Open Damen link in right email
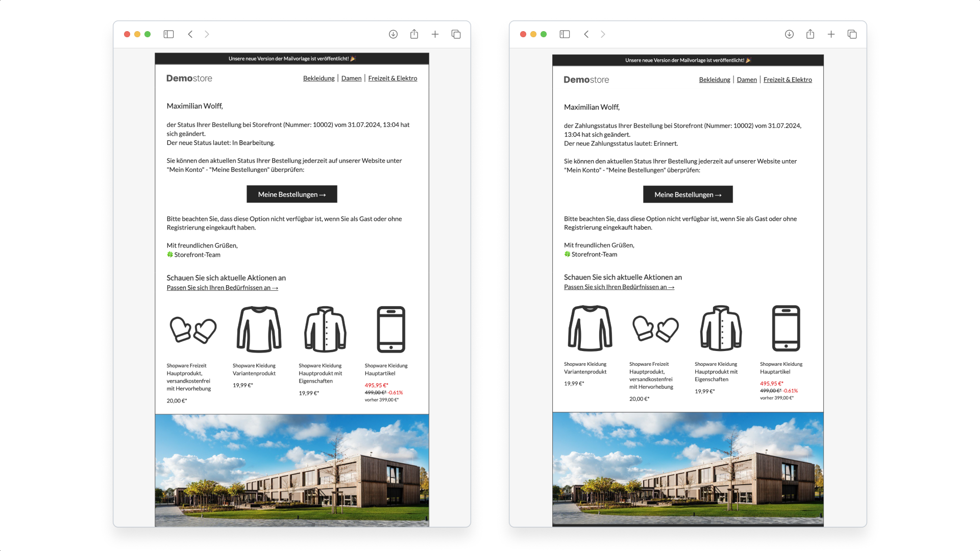 (747, 80)
